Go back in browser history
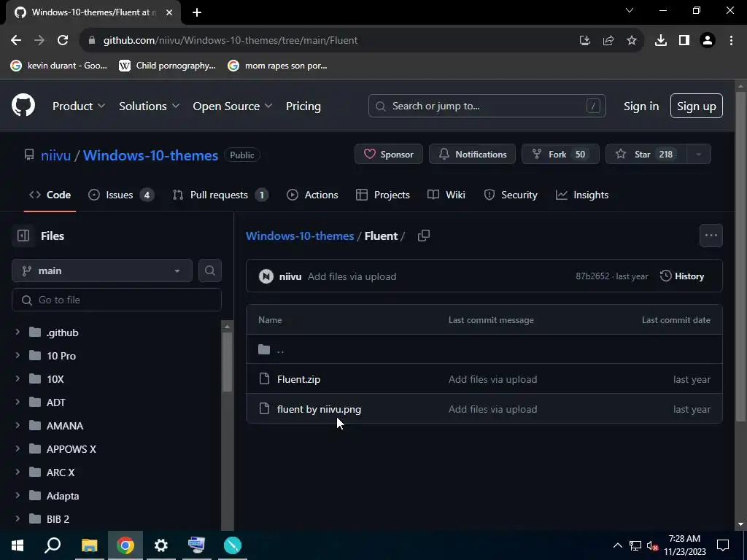 (x=16, y=40)
